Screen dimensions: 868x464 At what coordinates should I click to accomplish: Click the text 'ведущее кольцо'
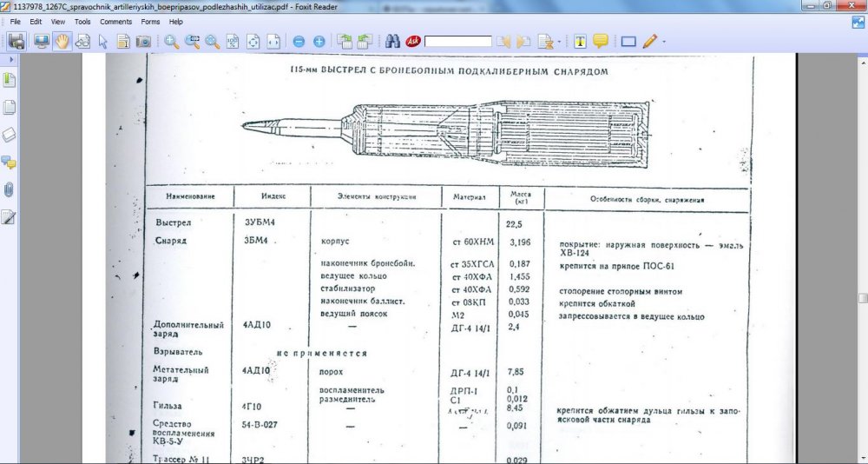pyautogui.click(x=353, y=275)
